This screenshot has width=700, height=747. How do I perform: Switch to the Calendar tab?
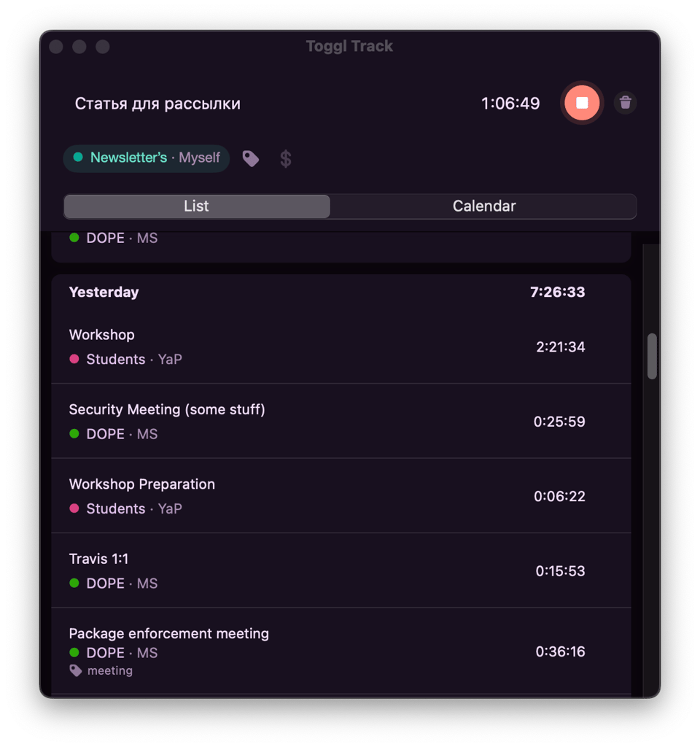click(484, 206)
